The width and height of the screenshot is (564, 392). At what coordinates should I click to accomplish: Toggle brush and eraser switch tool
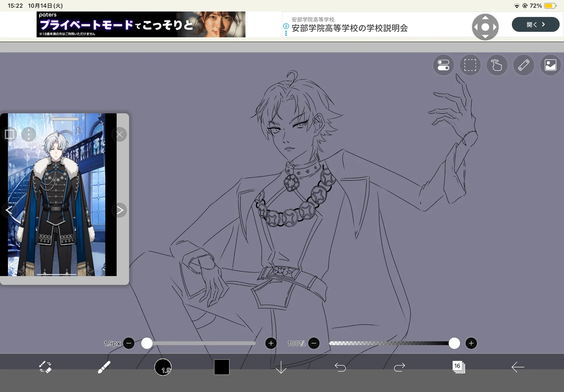coord(45,367)
